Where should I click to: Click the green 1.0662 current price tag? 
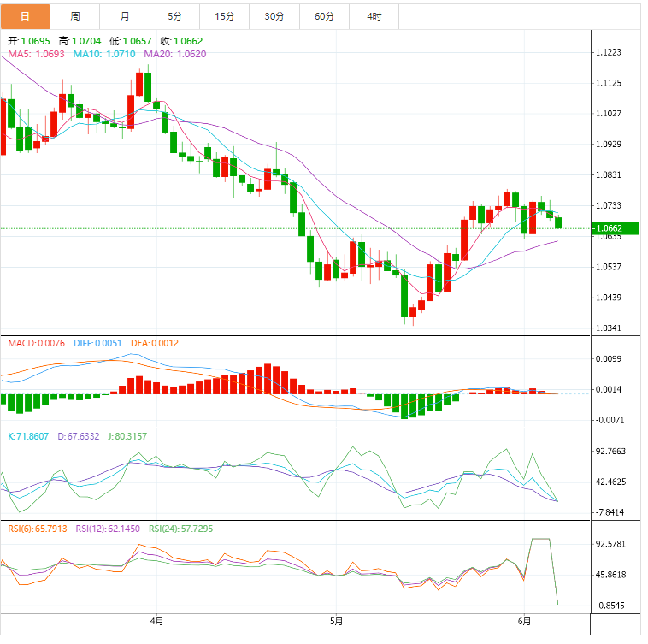coord(616,228)
